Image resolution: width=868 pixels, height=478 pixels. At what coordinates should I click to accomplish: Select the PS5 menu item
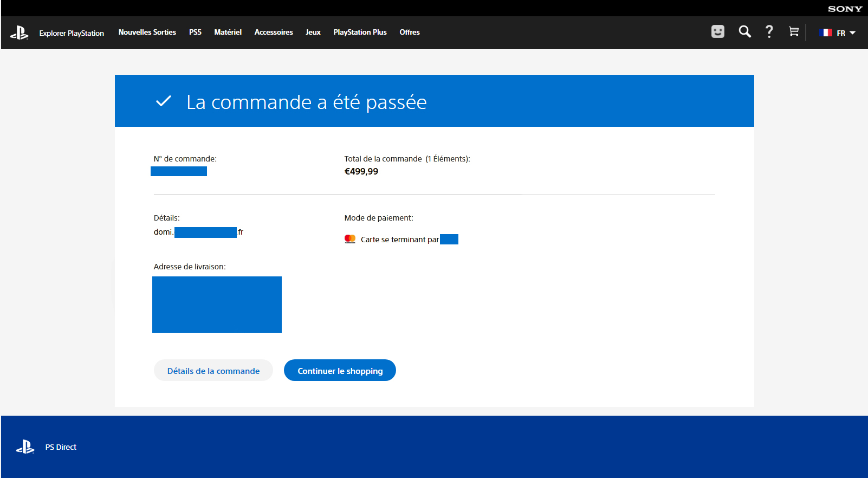click(x=195, y=33)
